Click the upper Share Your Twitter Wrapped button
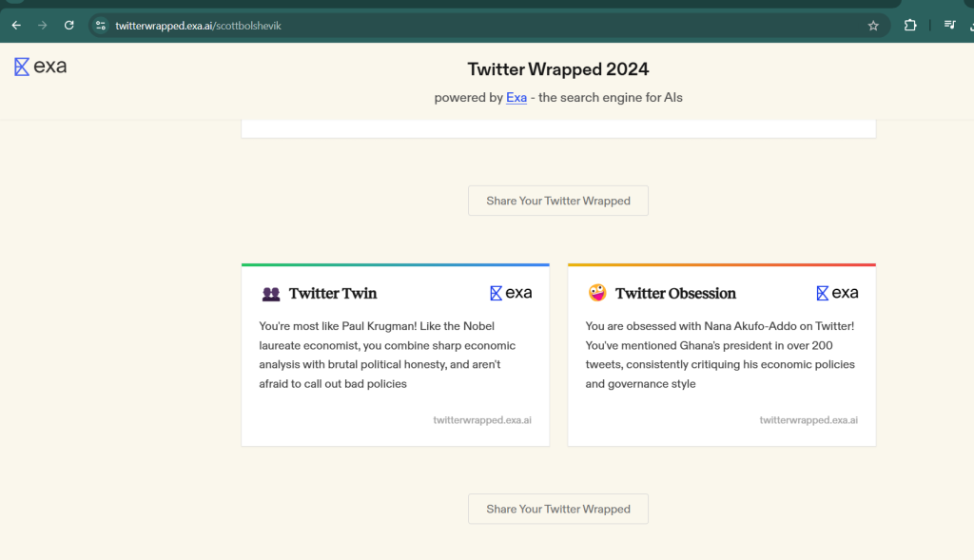Screen dimensions: 974x560 [557, 201]
